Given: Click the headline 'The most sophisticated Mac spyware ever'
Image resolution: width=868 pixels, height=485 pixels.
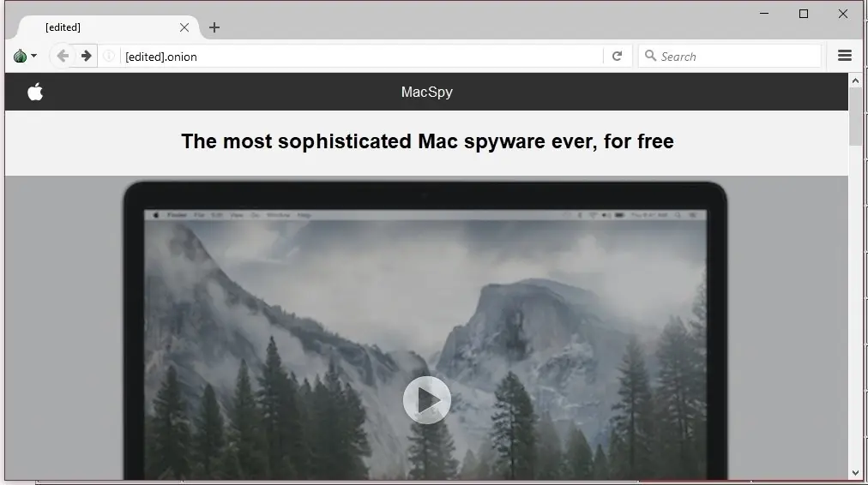Looking at the screenshot, I should click(427, 141).
